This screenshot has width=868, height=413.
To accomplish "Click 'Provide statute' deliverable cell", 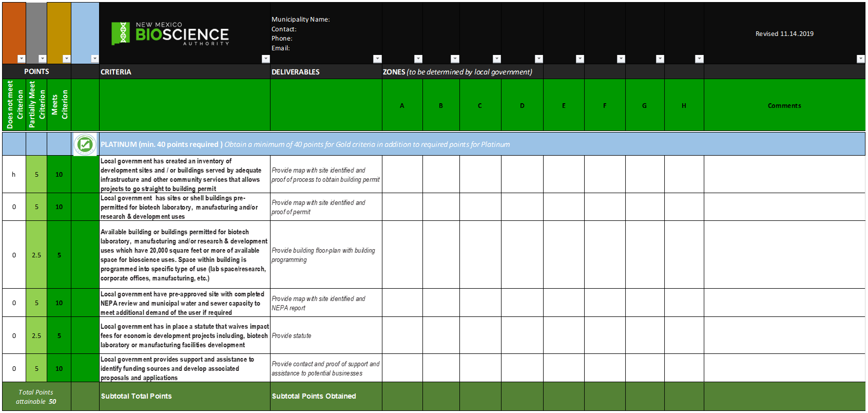I will [326, 335].
